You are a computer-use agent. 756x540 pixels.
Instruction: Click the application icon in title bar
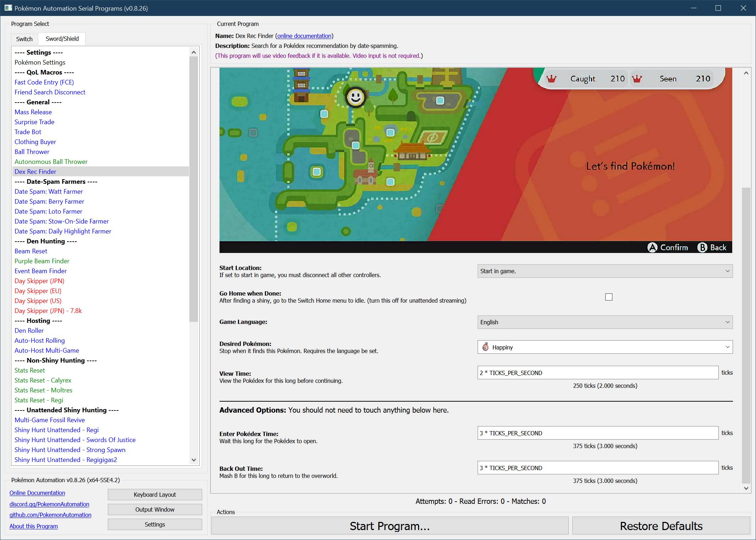[x=8, y=8]
